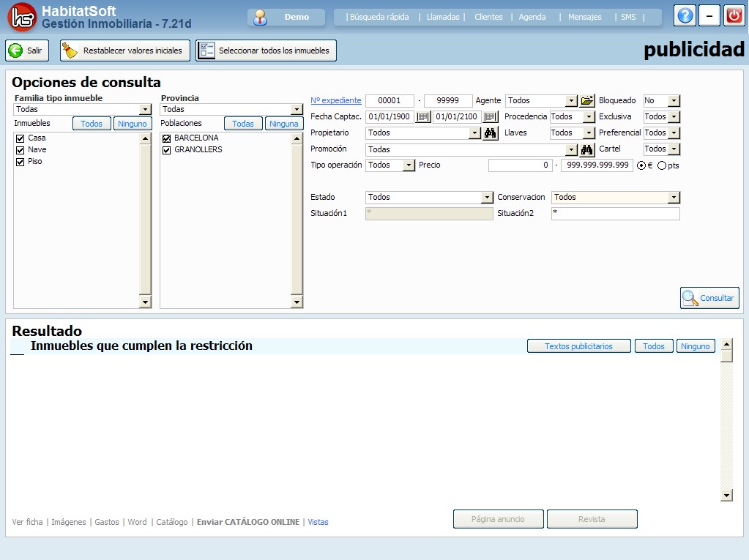The width and height of the screenshot is (749, 560).
Task: Open the Agente folder icon
Action: tap(587, 101)
